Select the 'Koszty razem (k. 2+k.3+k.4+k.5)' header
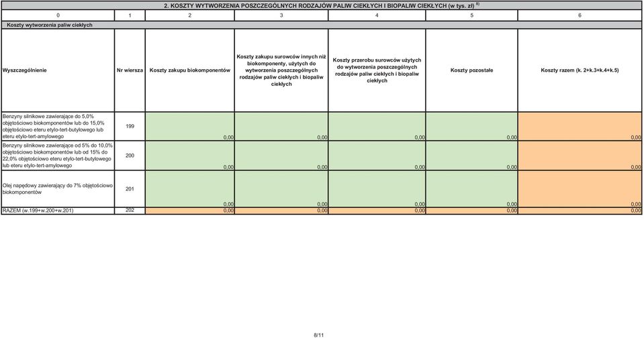The image size is (644, 338). click(580, 70)
